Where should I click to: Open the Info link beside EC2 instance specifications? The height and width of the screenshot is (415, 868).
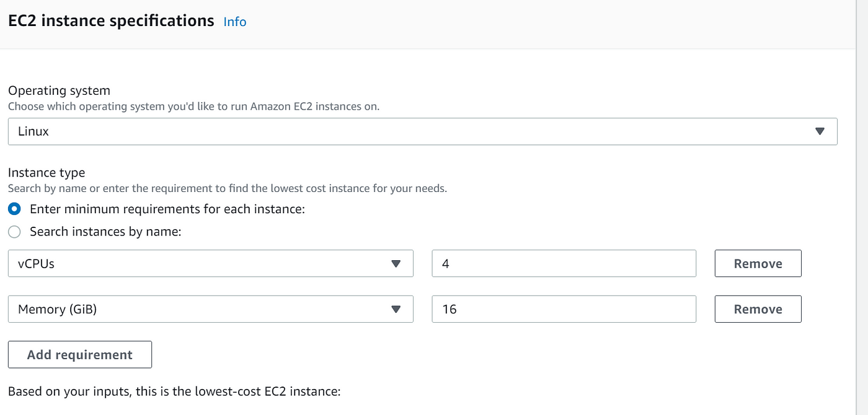click(235, 22)
